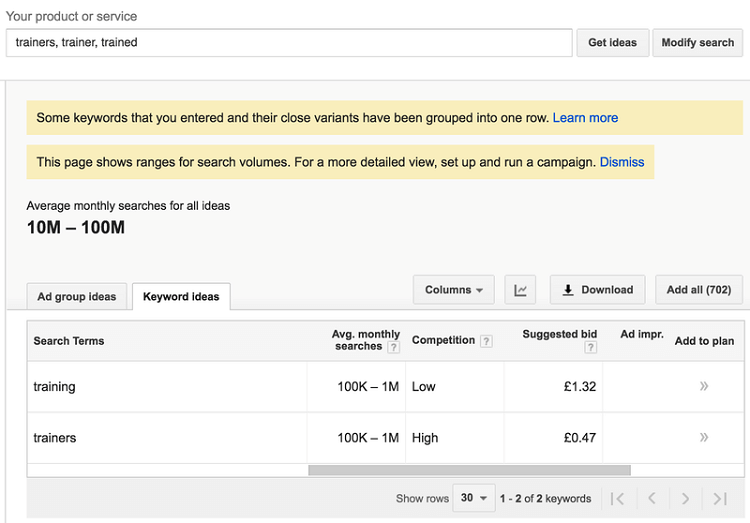Click the 10M – 100M average value

(x=76, y=227)
